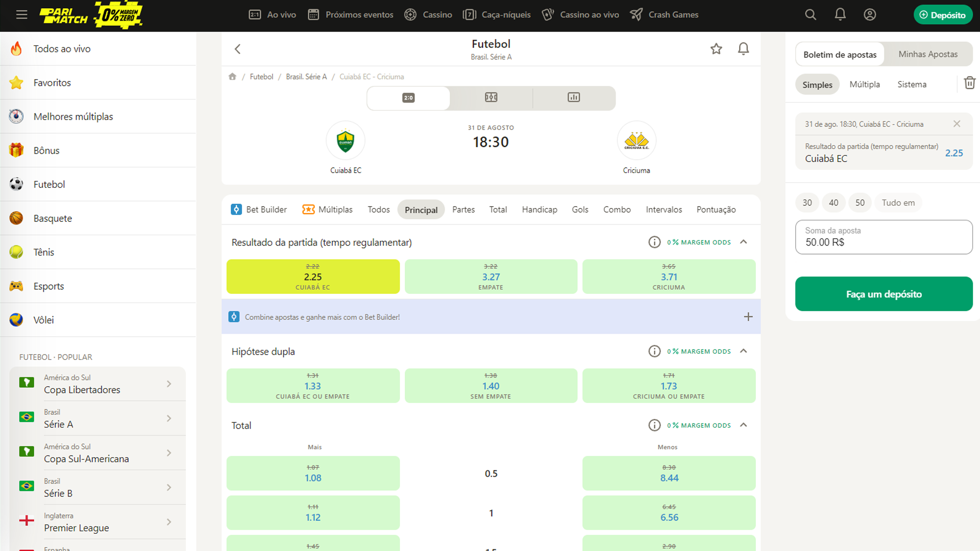This screenshot has height=551, width=980.
Task: Open Melhores múltiplas in sidebar
Action: [98, 116]
